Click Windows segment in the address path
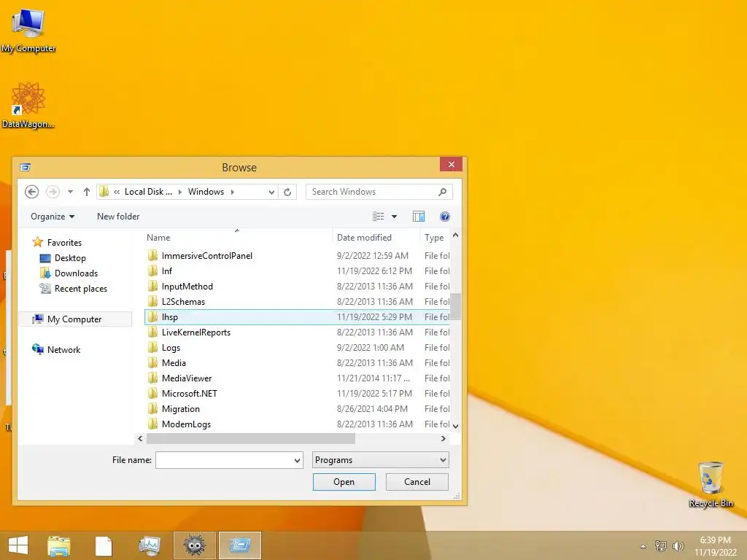This screenshot has height=560, width=747. 206,192
